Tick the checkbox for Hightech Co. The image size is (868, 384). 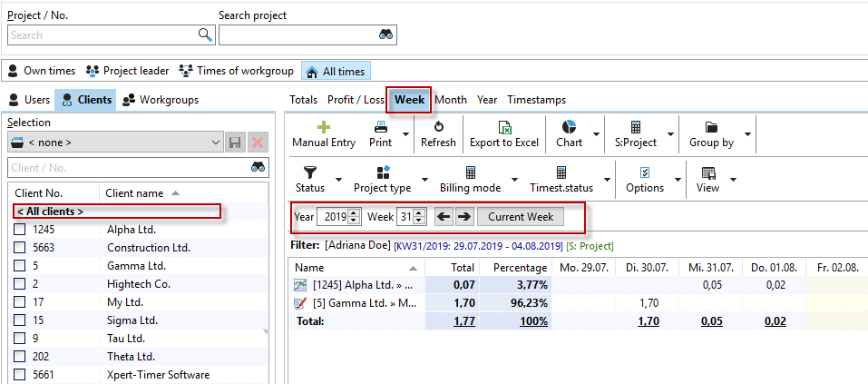pos(19,284)
